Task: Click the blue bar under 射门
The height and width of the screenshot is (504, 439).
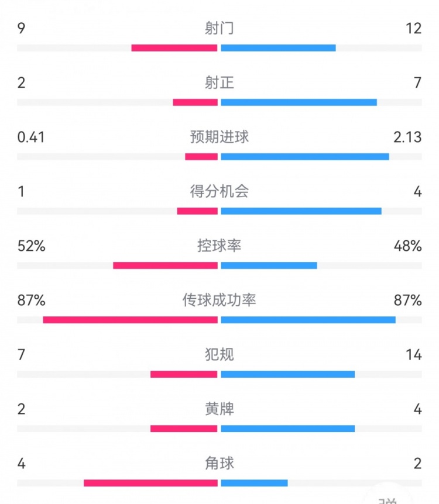Action: click(x=278, y=48)
